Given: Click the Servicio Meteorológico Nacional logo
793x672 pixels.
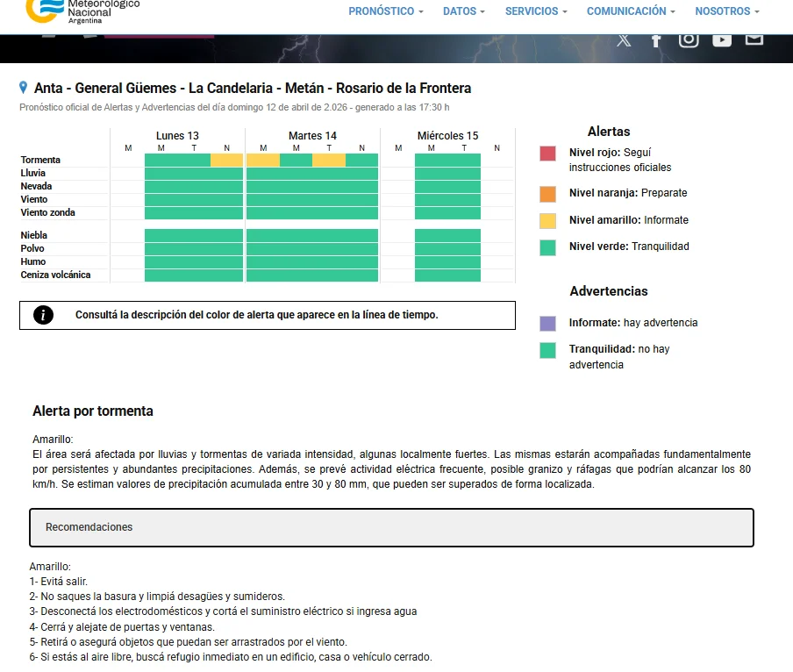Looking at the screenshot, I should 82,11.
